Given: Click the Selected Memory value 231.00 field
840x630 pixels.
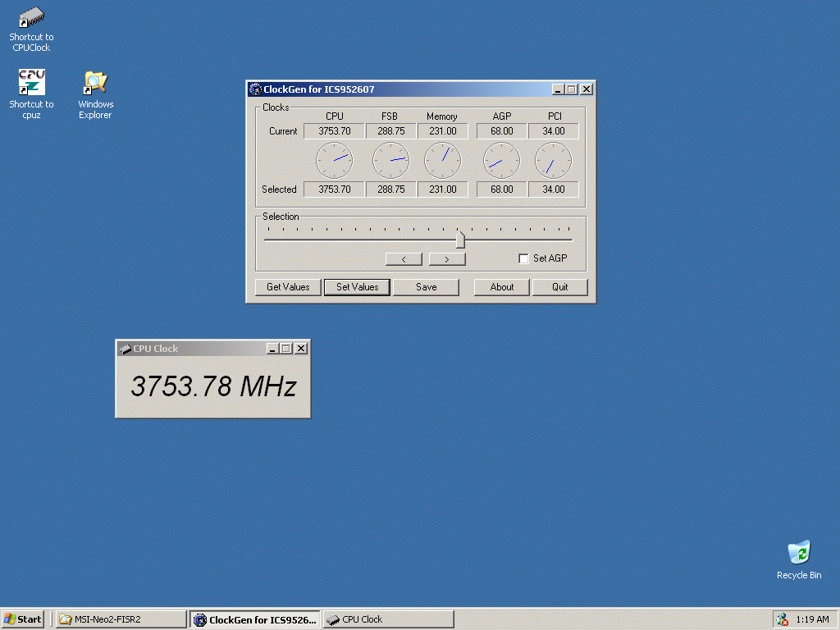Looking at the screenshot, I should pos(442,189).
